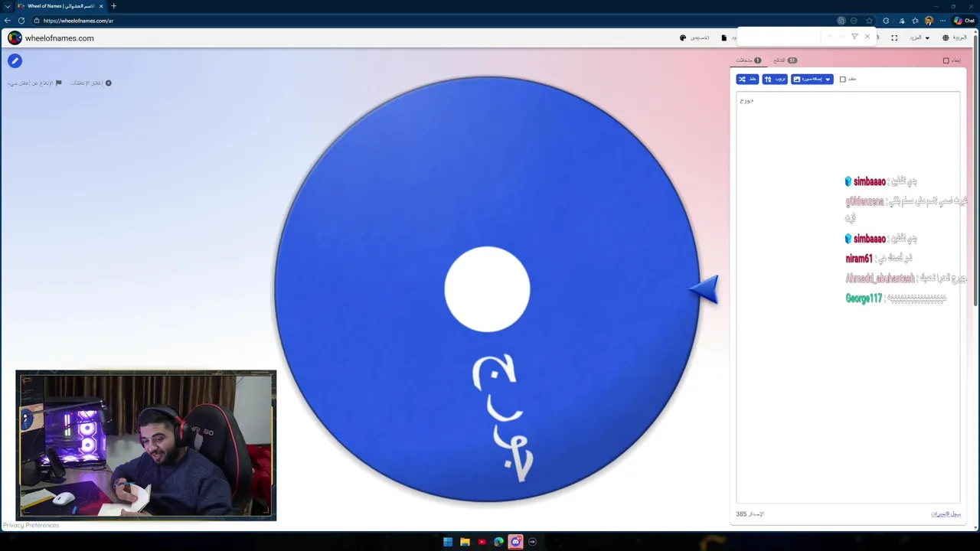Click the new file document icon
The width and height of the screenshot is (980, 551).
point(724,37)
